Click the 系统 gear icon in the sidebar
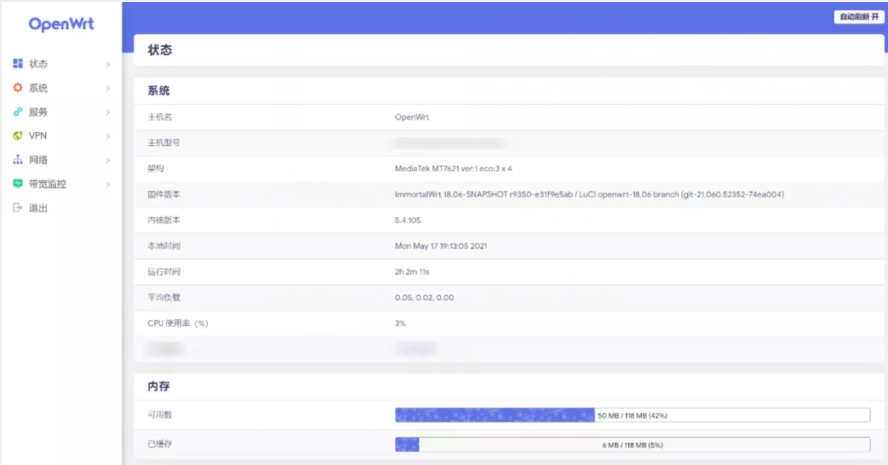The height and width of the screenshot is (465, 888). tap(18, 88)
